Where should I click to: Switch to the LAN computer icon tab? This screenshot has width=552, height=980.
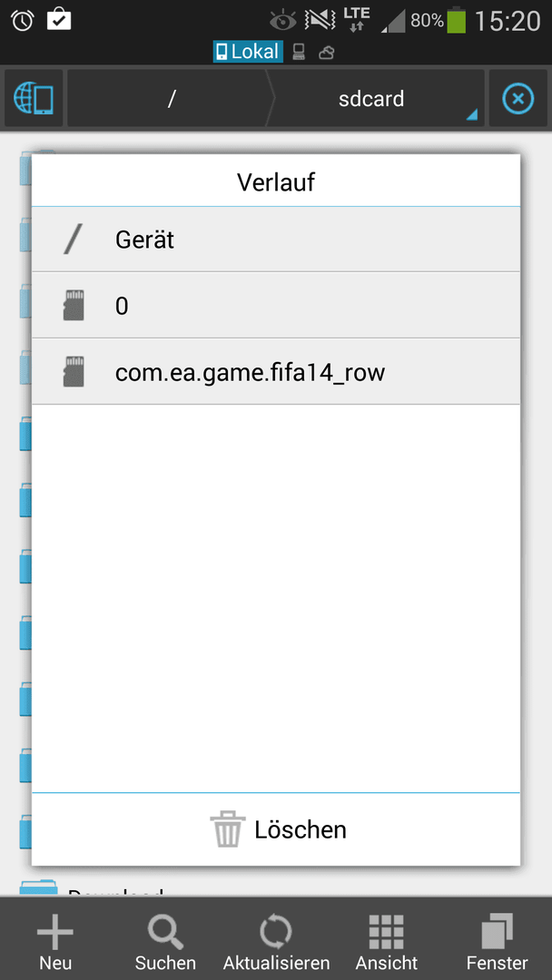[x=300, y=52]
